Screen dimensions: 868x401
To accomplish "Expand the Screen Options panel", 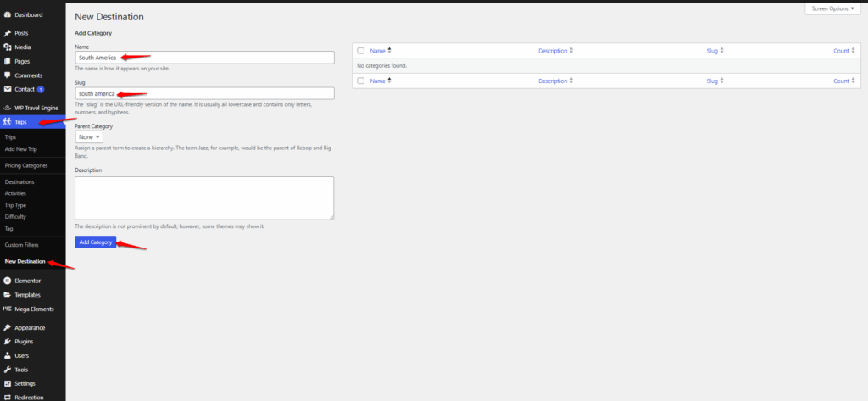I will pos(832,8).
